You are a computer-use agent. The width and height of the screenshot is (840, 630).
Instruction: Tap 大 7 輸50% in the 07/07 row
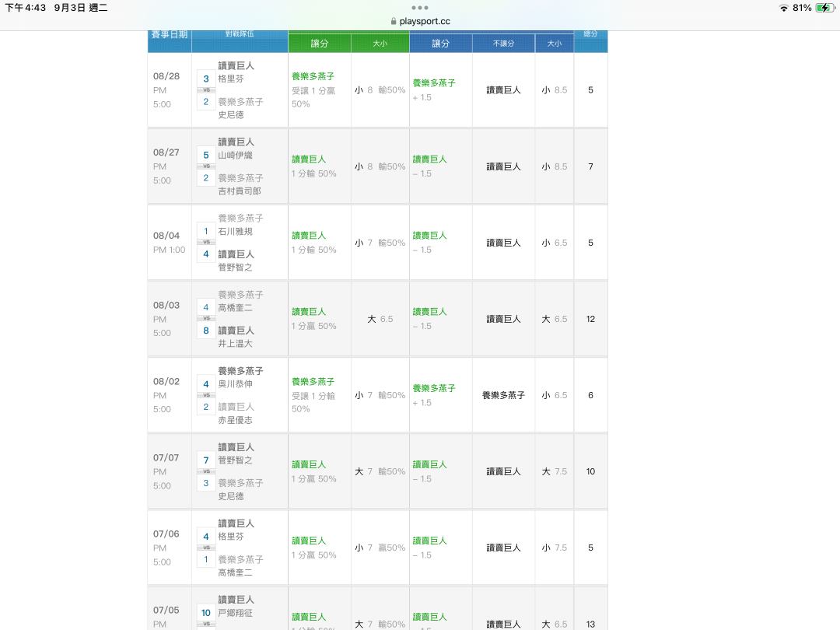point(380,471)
